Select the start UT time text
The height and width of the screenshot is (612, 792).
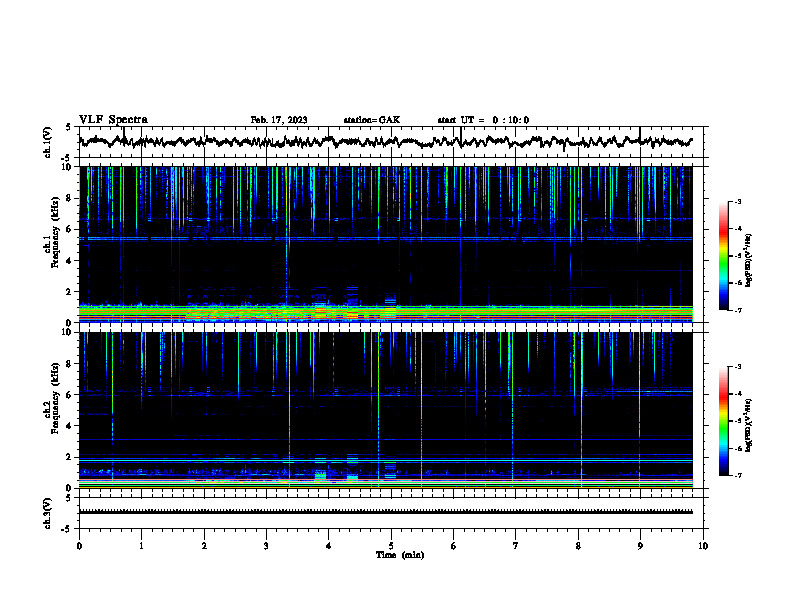coord(483,120)
